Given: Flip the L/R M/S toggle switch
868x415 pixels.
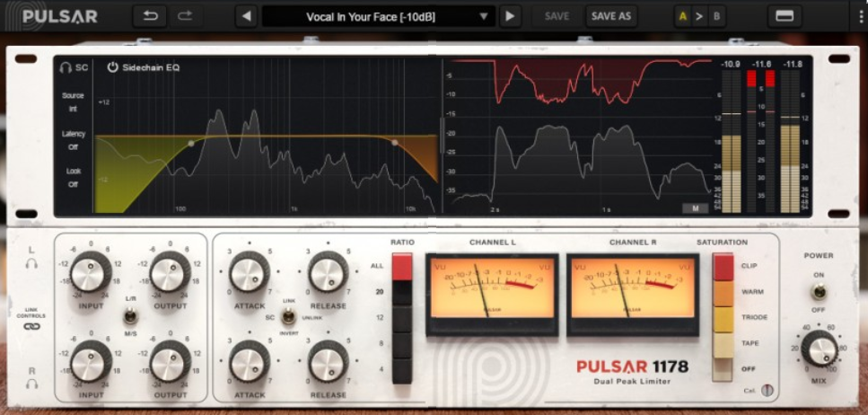Looking at the screenshot, I should pos(131,316).
